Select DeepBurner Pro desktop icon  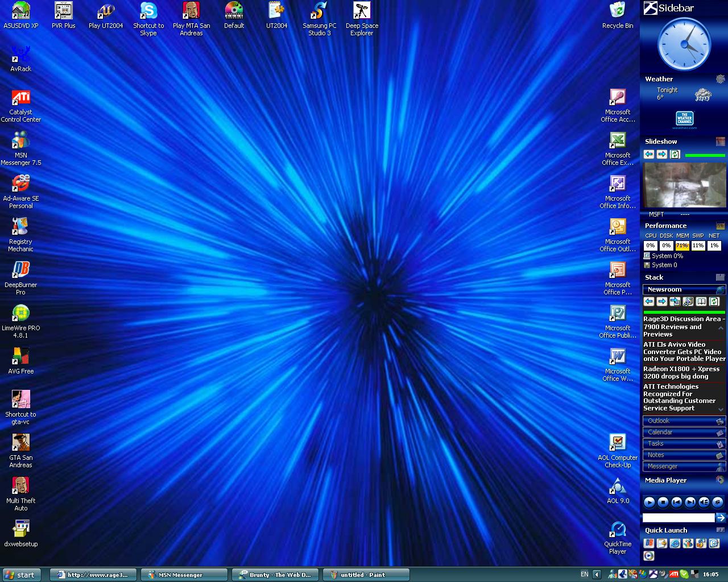21,278
